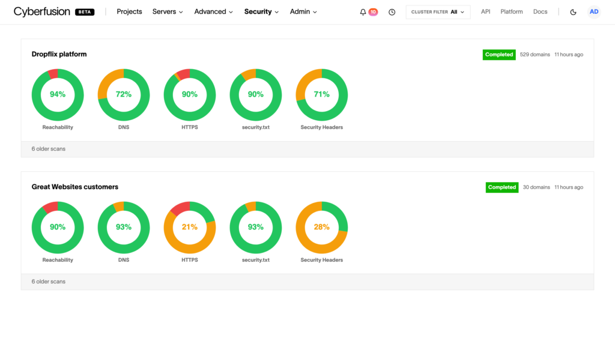This screenshot has width=615, height=364.
Task: Open the Projects menu item
Action: (129, 12)
